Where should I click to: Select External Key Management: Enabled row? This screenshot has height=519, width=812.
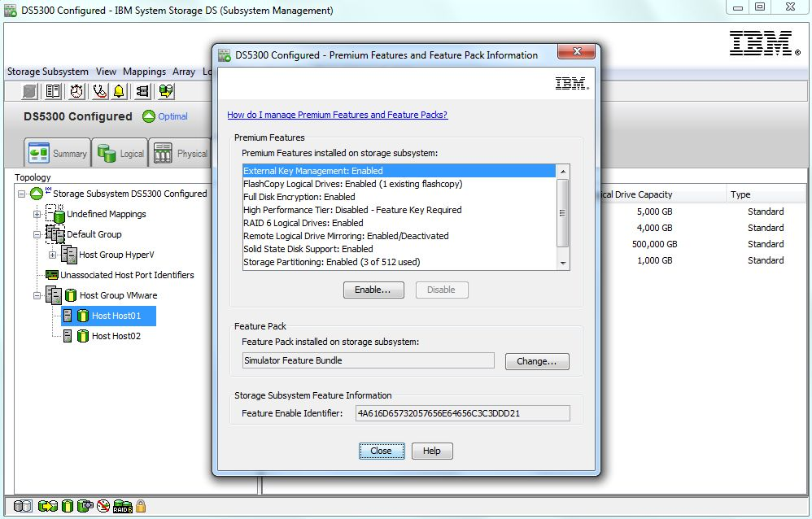[399, 171]
